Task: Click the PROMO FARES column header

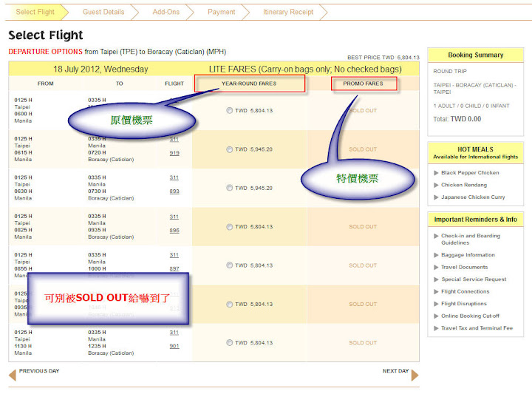Action: 364,84
